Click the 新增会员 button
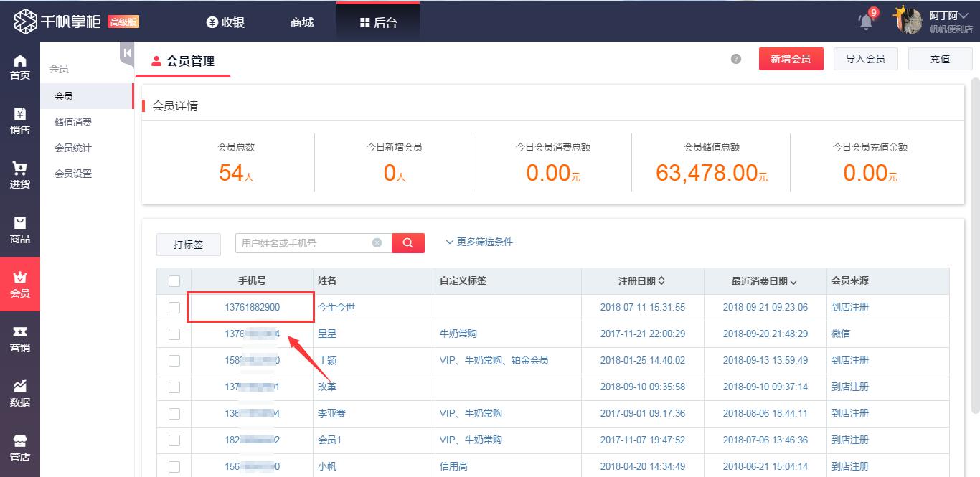 pyautogui.click(x=791, y=59)
